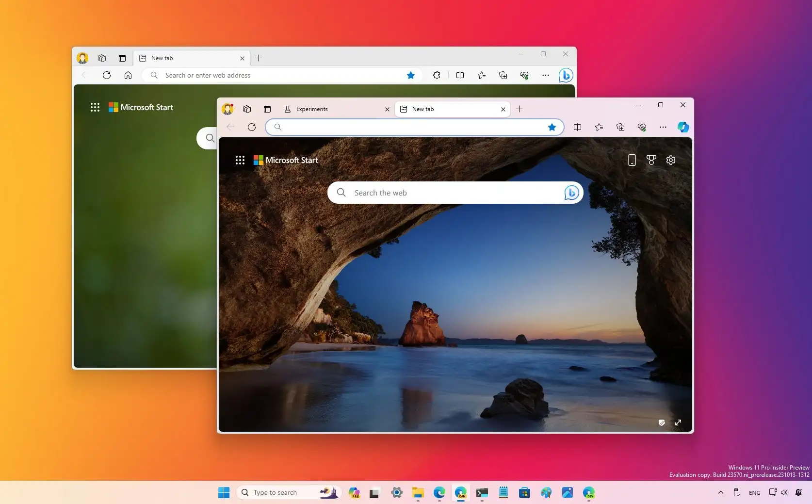This screenshot has width=812, height=504.
Task: Open Collections icon in back window toolbar
Action: [x=503, y=75]
